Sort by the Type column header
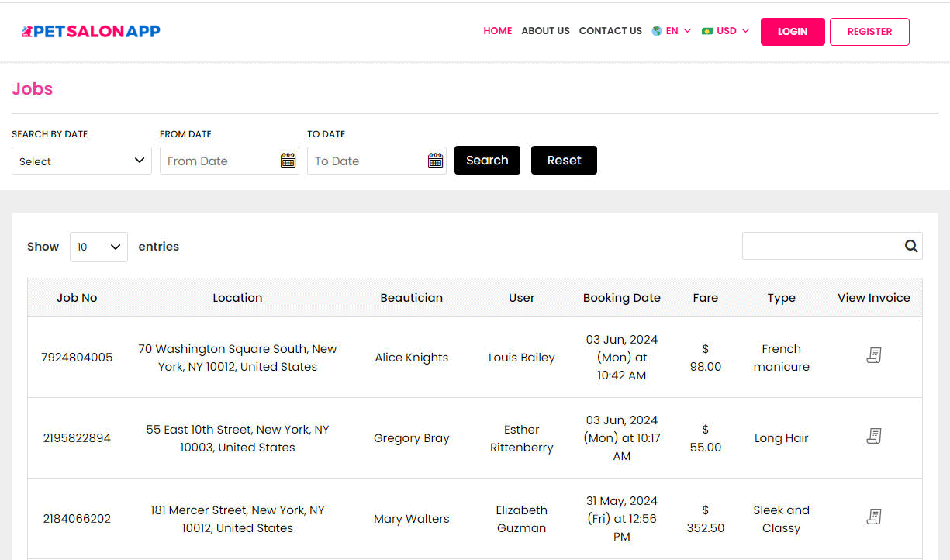 (x=781, y=298)
